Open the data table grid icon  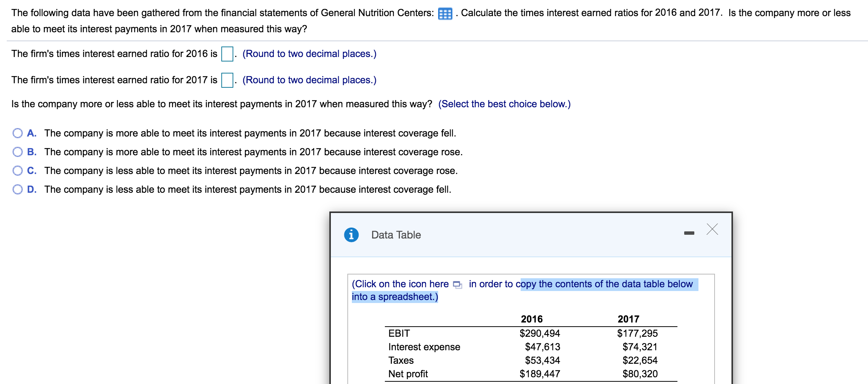pyautogui.click(x=445, y=14)
